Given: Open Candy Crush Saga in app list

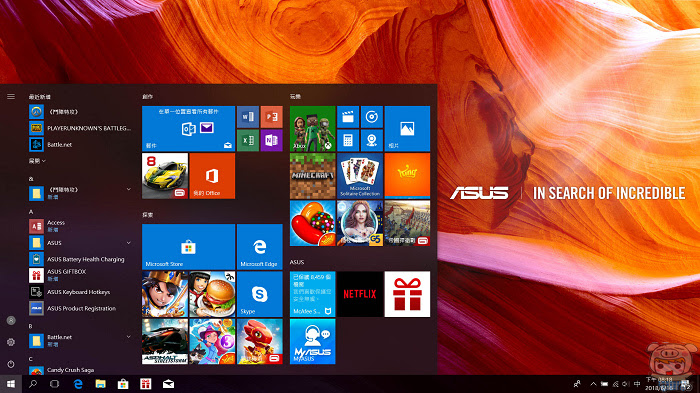Looking at the screenshot, I should click(80, 370).
